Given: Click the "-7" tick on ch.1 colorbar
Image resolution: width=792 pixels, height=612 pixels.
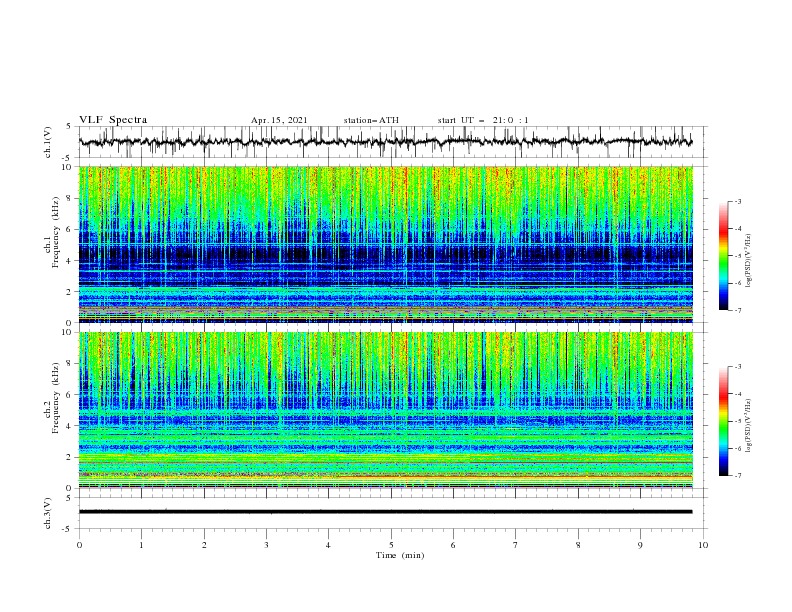Looking at the screenshot, I should (737, 310).
